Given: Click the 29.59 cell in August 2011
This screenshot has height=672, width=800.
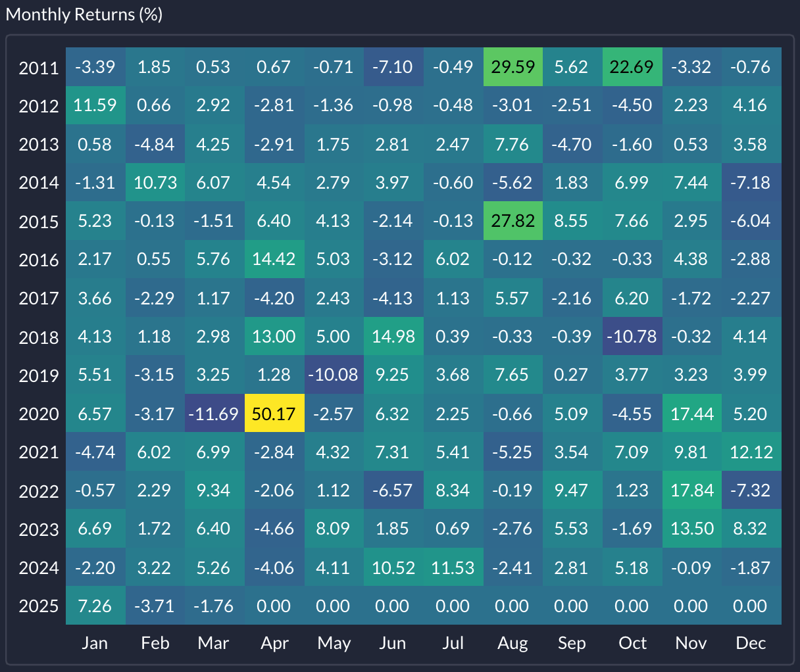Looking at the screenshot, I should click(x=512, y=67).
